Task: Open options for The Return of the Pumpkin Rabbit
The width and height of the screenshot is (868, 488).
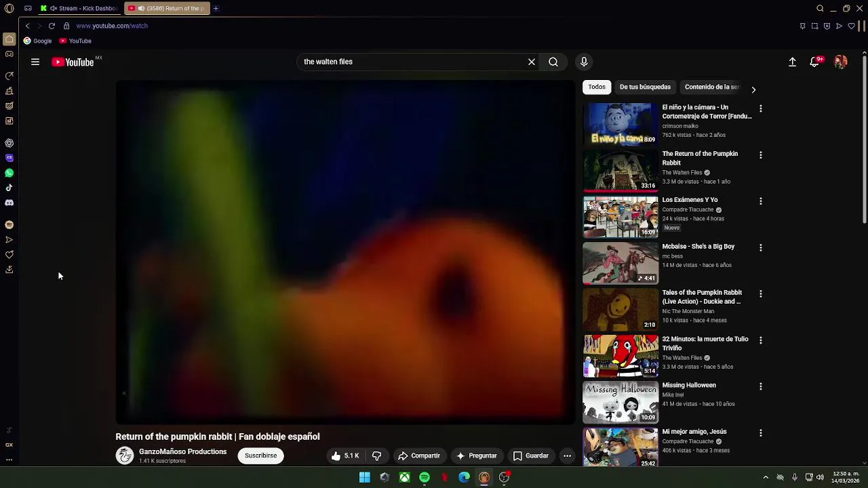Action: (x=761, y=155)
